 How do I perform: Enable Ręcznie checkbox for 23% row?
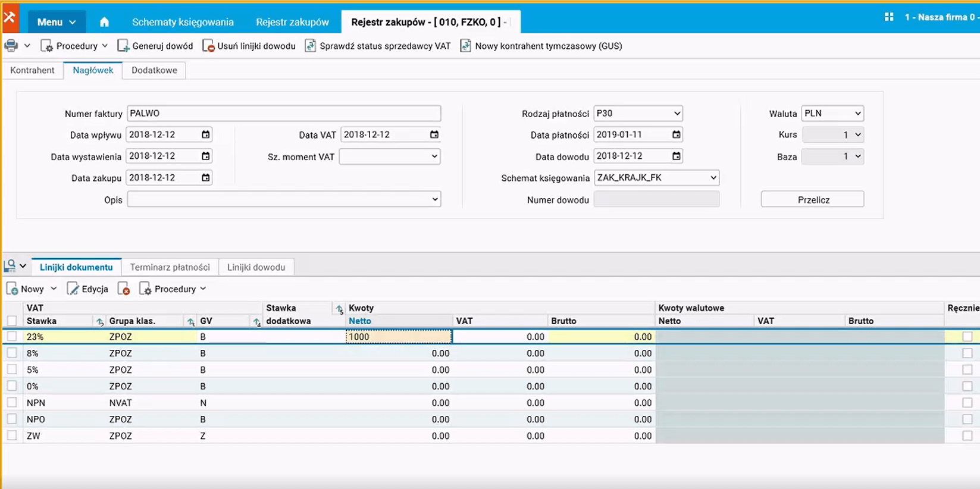(967, 337)
